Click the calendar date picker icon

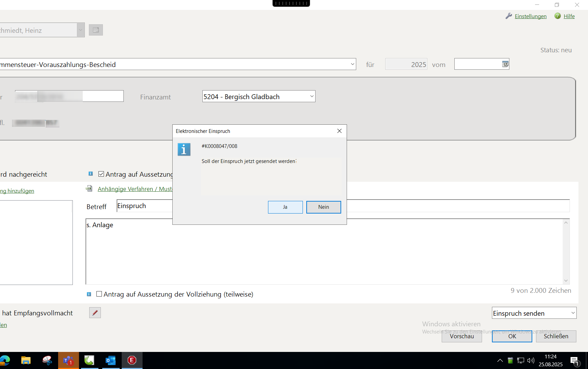pyautogui.click(x=505, y=64)
